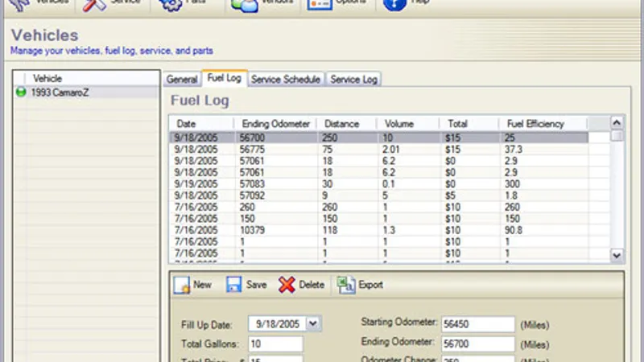The width and height of the screenshot is (644, 362).
Task: Open the Parts gear icon
Action: tap(171, 6)
